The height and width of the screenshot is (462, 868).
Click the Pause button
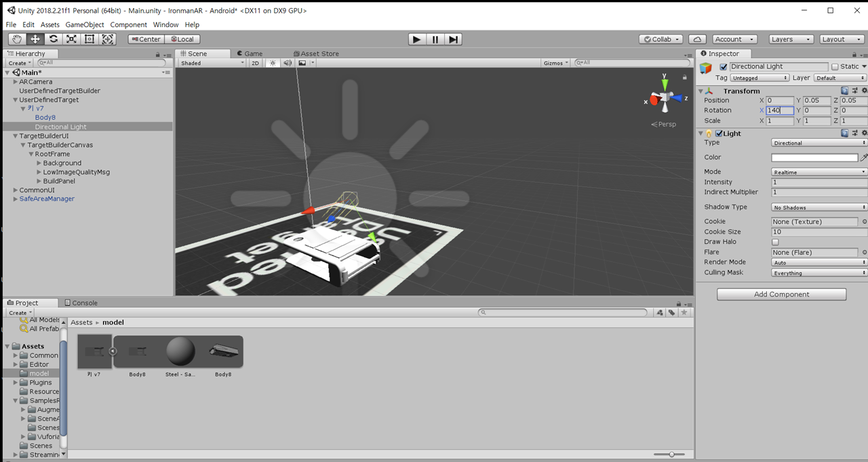[x=435, y=39]
